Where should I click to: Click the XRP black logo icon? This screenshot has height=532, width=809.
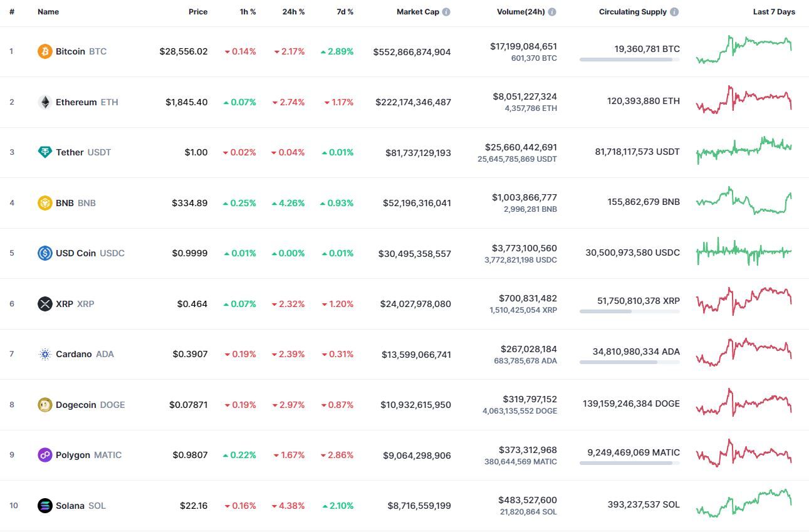44,304
